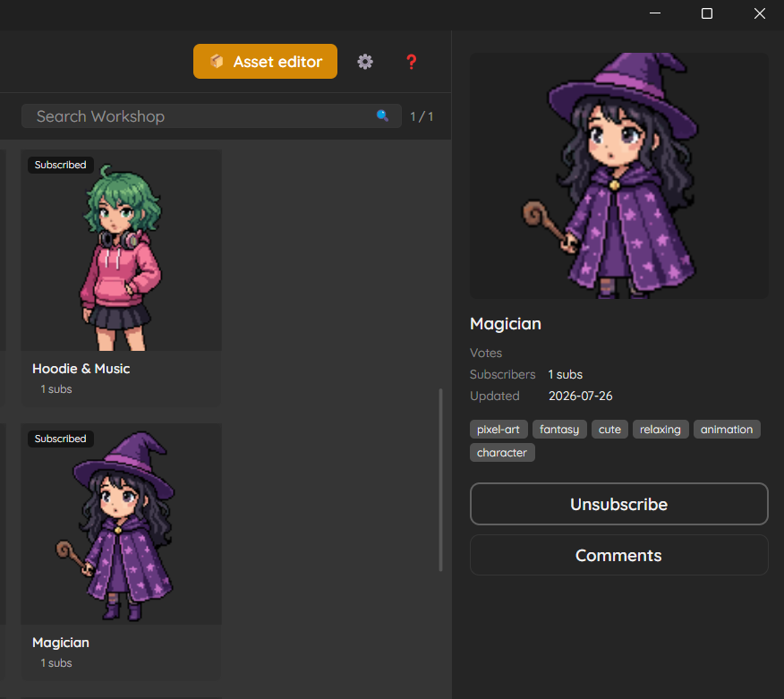Select the animation tag
The width and height of the screenshot is (784, 699).
tap(727, 429)
